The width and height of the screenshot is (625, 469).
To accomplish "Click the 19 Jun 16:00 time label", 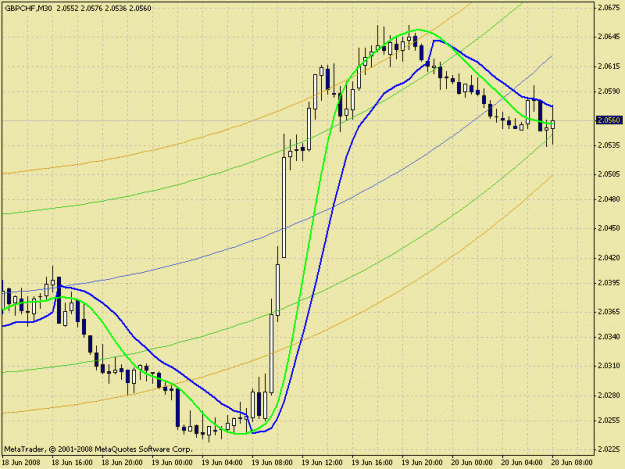I will coord(372,463).
